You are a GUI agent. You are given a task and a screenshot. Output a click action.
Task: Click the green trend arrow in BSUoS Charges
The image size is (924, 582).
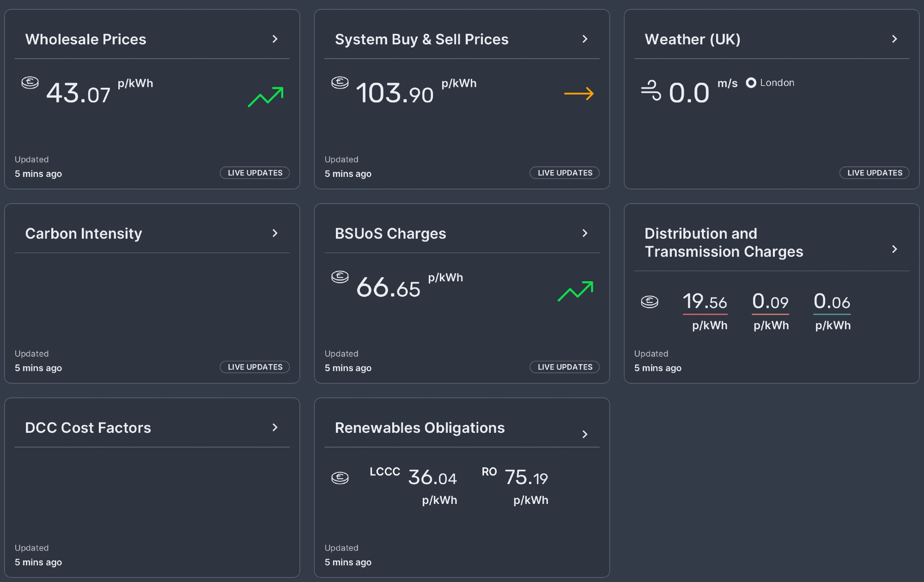(575, 291)
